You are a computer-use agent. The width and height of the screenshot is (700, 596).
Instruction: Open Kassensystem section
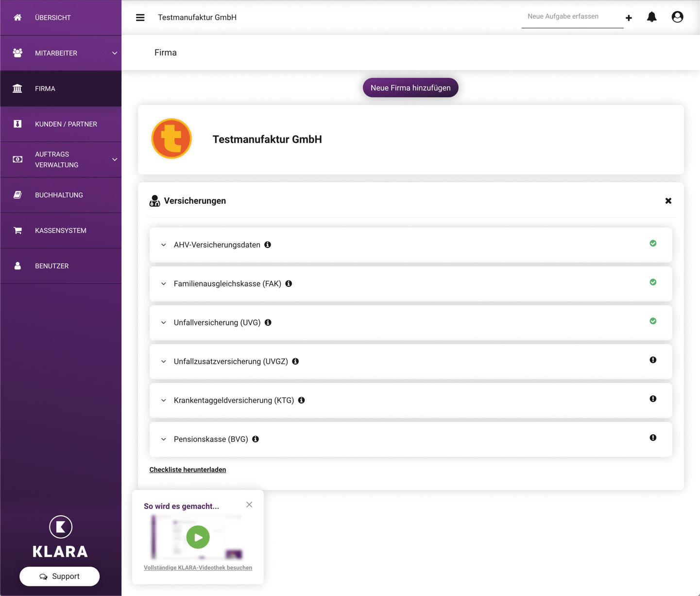[x=61, y=230]
